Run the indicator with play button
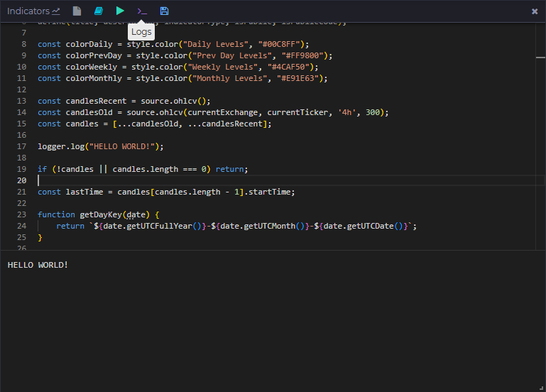546x392 pixels. [120, 11]
